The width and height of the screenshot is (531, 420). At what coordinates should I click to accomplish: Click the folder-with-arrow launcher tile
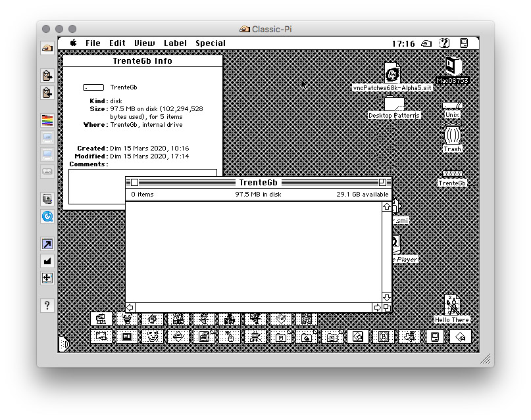307,337
